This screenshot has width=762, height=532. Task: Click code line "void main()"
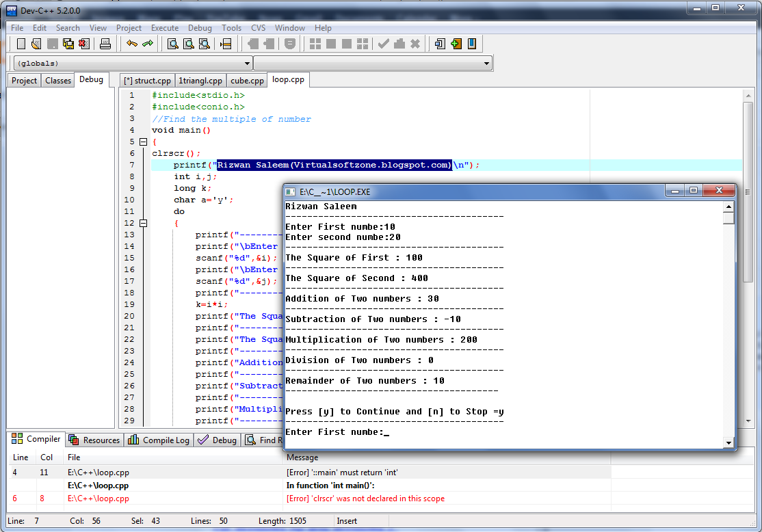pyautogui.click(x=181, y=130)
